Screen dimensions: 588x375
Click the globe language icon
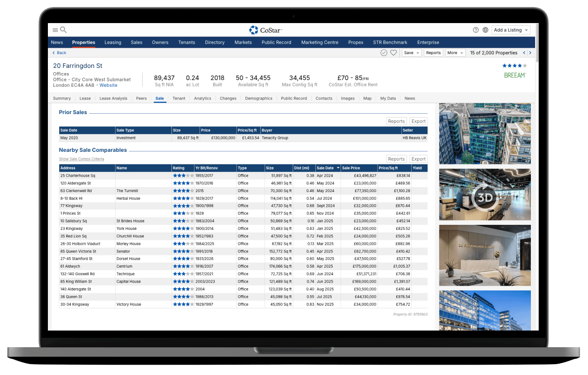pos(485,30)
